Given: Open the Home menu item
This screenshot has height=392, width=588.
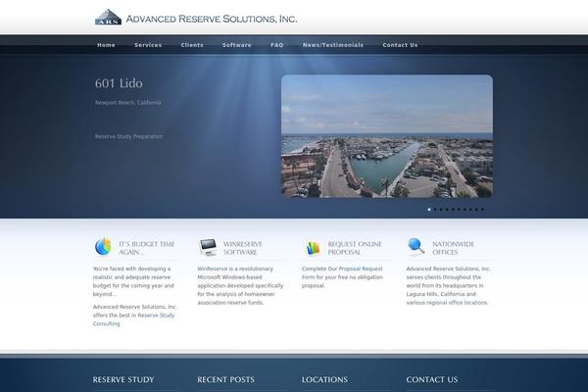Looking at the screenshot, I should point(106,45).
